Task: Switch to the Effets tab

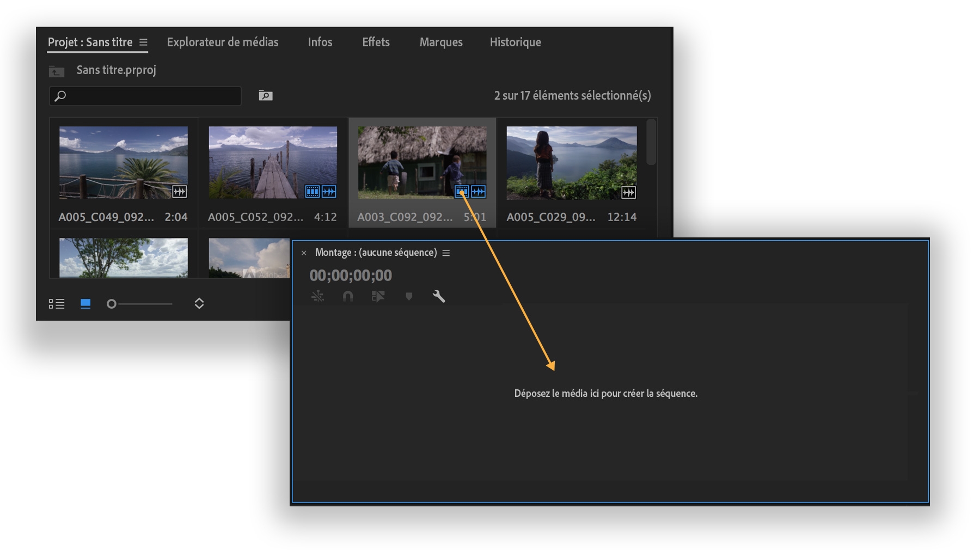Action: click(376, 42)
